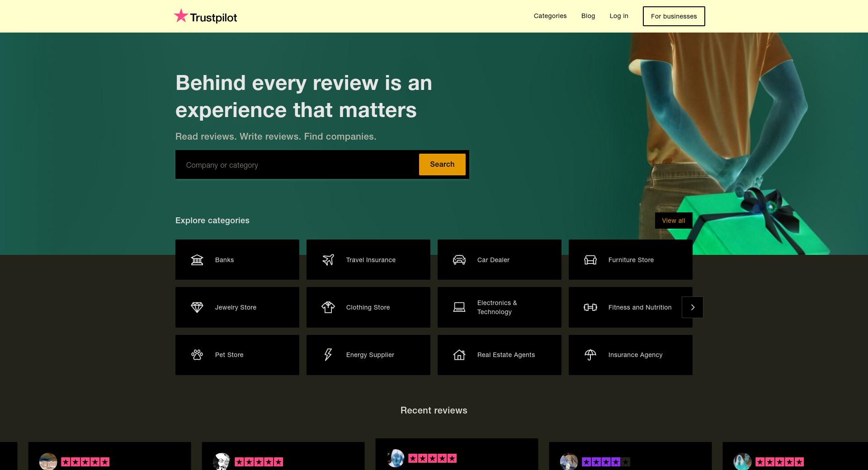Image resolution: width=868 pixels, height=470 pixels.
Task: Click the yellow Search button
Action: point(442,164)
